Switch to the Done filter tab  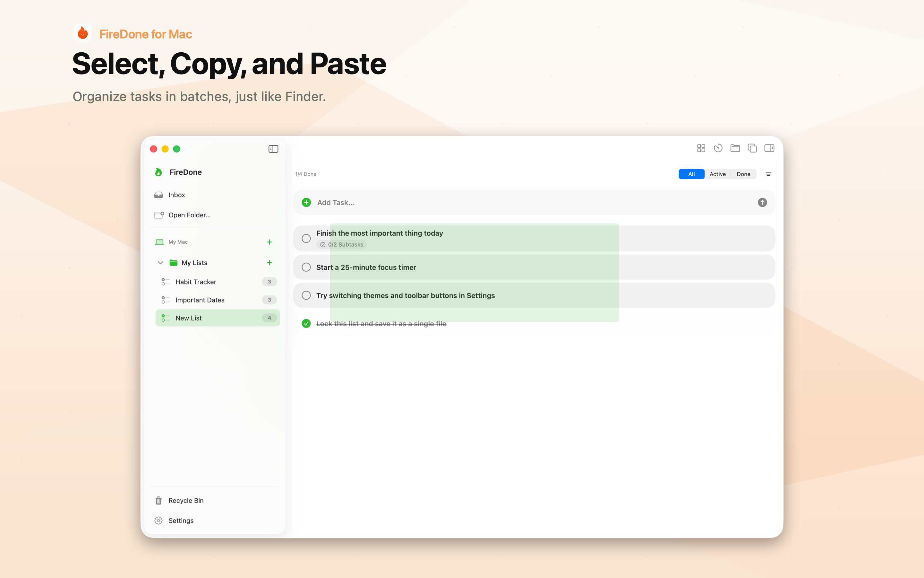743,174
